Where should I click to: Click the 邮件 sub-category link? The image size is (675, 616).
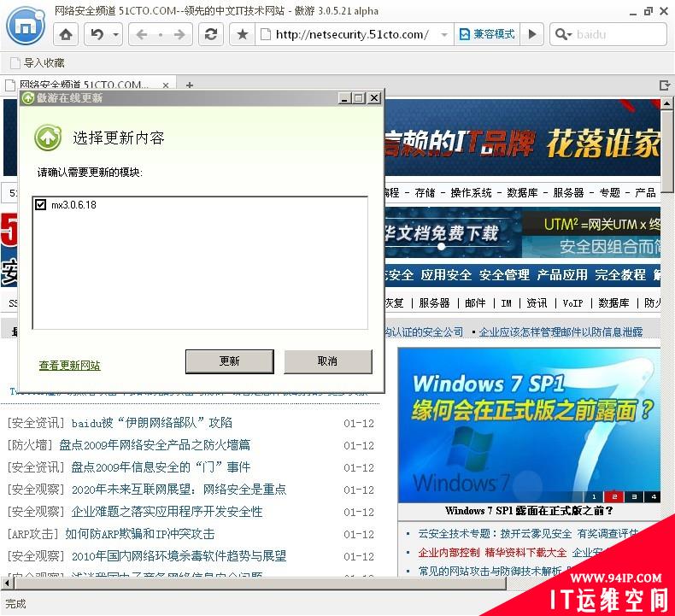coord(475,303)
